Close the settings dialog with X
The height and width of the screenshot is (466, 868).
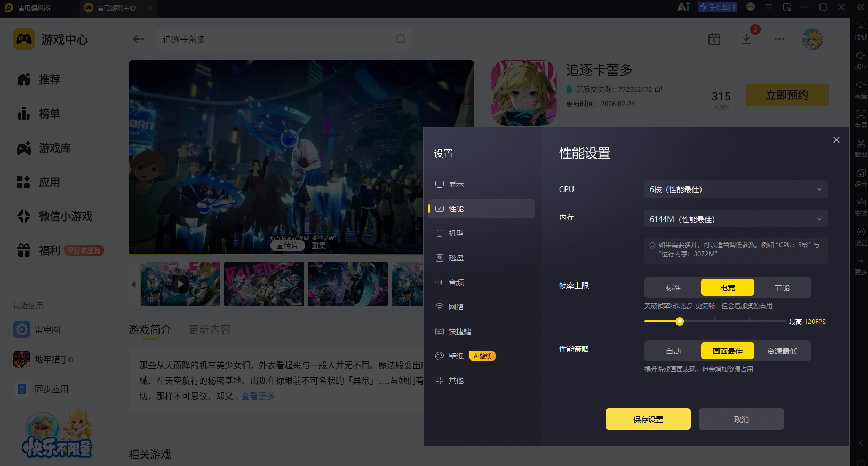837,140
